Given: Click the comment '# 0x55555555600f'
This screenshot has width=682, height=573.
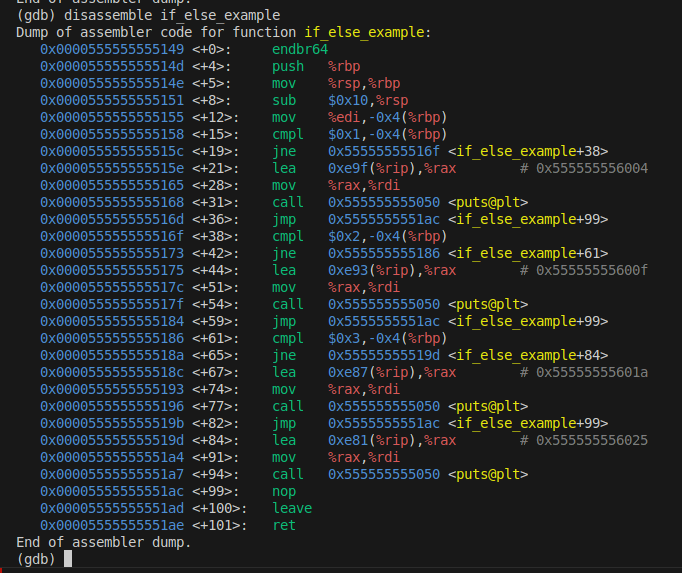Looking at the screenshot, I should coord(584,270).
